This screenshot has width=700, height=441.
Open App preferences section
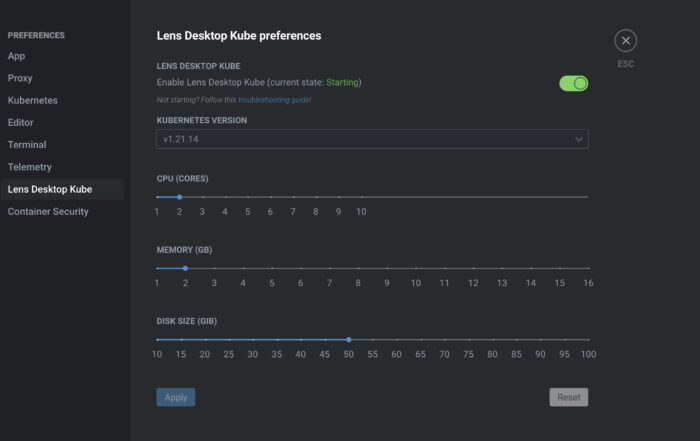point(17,56)
